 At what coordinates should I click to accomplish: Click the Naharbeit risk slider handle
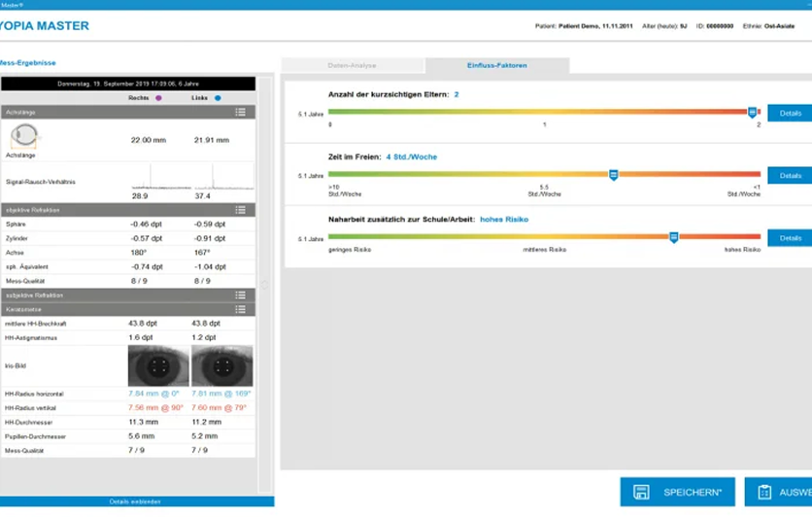tap(674, 237)
